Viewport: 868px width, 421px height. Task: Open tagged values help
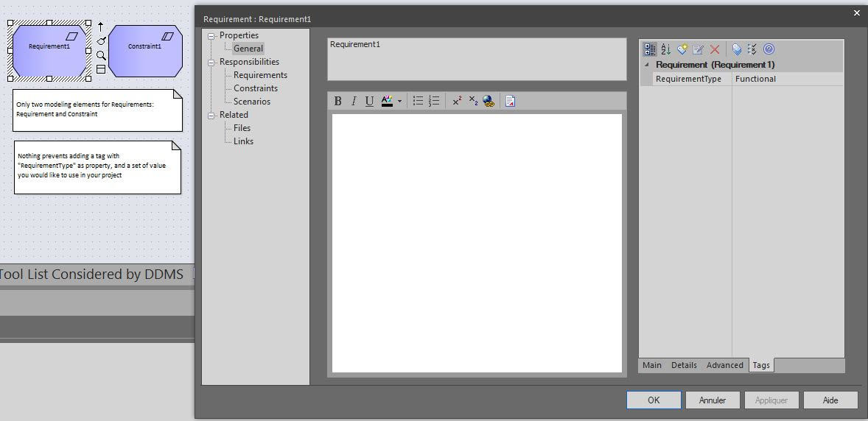click(769, 49)
